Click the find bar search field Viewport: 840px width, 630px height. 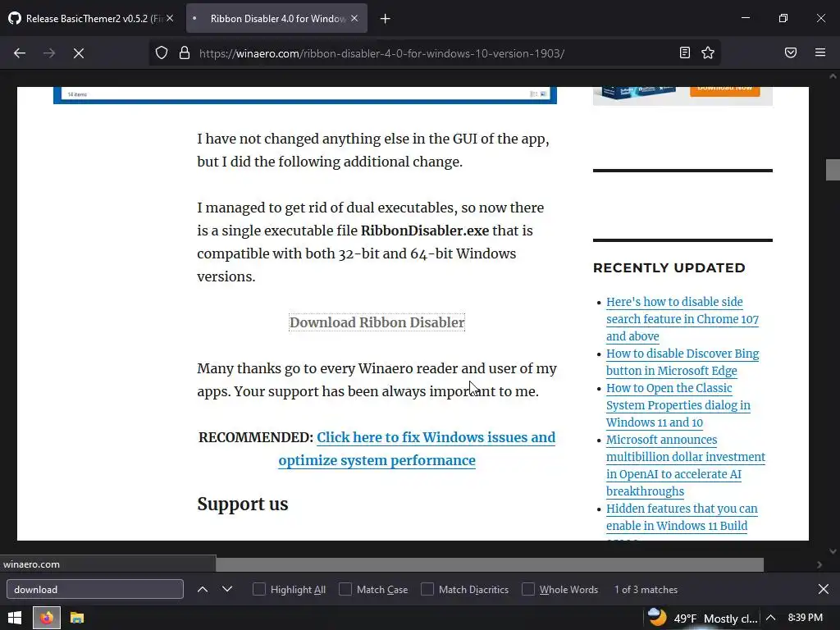point(95,589)
